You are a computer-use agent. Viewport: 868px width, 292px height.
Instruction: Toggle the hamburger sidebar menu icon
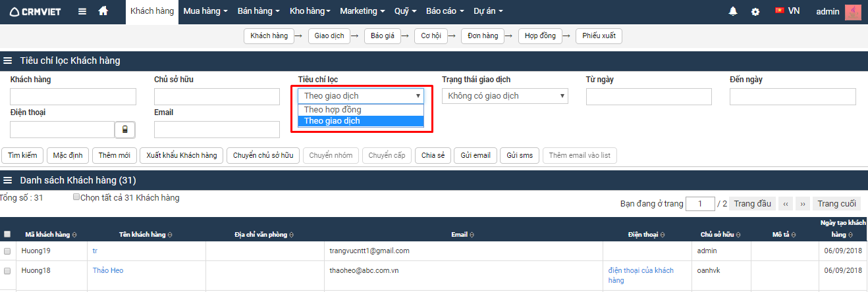click(x=82, y=11)
